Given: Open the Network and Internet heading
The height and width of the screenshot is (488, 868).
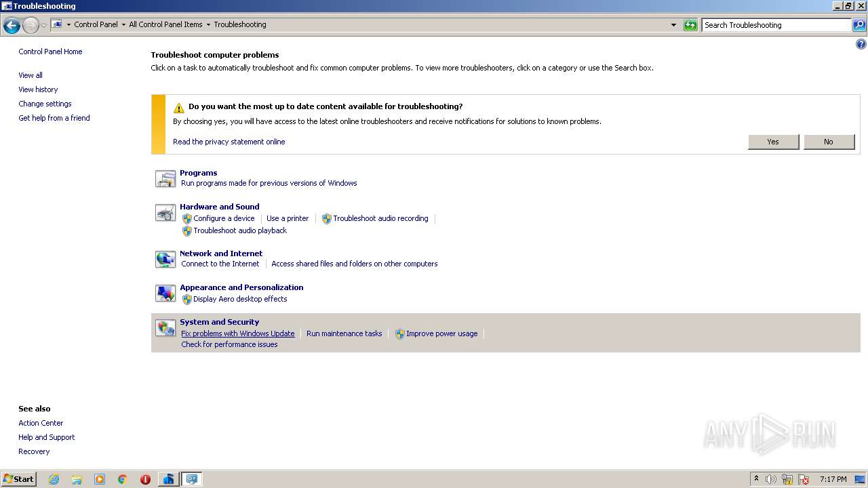Looking at the screenshot, I should tap(221, 253).
